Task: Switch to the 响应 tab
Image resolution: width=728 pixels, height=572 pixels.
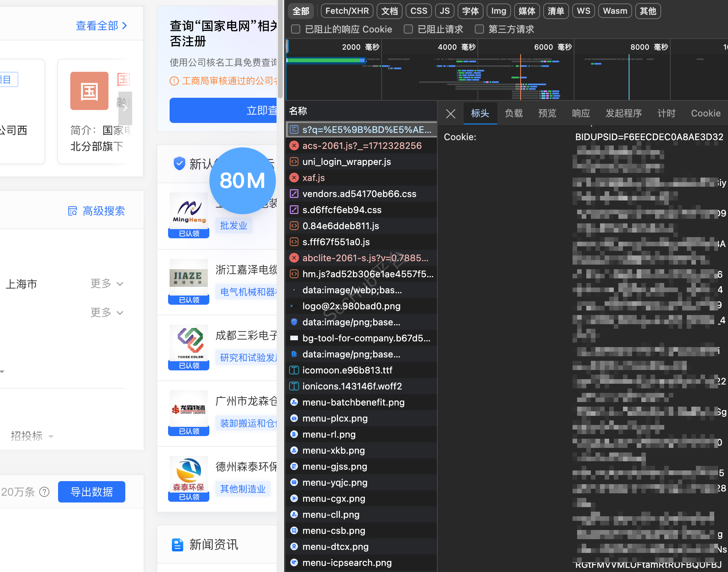Action: point(581,113)
